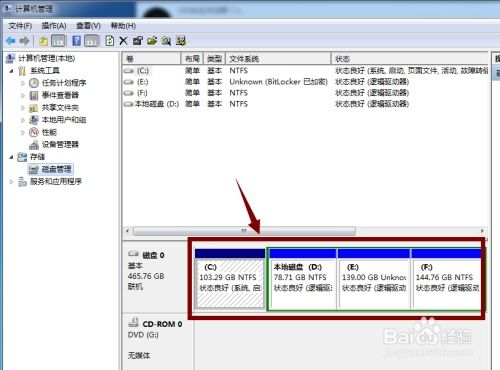Click the 本地磁盘 (D:) 78.71 GB partition block
The width and height of the screenshot is (500, 370).
pyautogui.click(x=303, y=279)
